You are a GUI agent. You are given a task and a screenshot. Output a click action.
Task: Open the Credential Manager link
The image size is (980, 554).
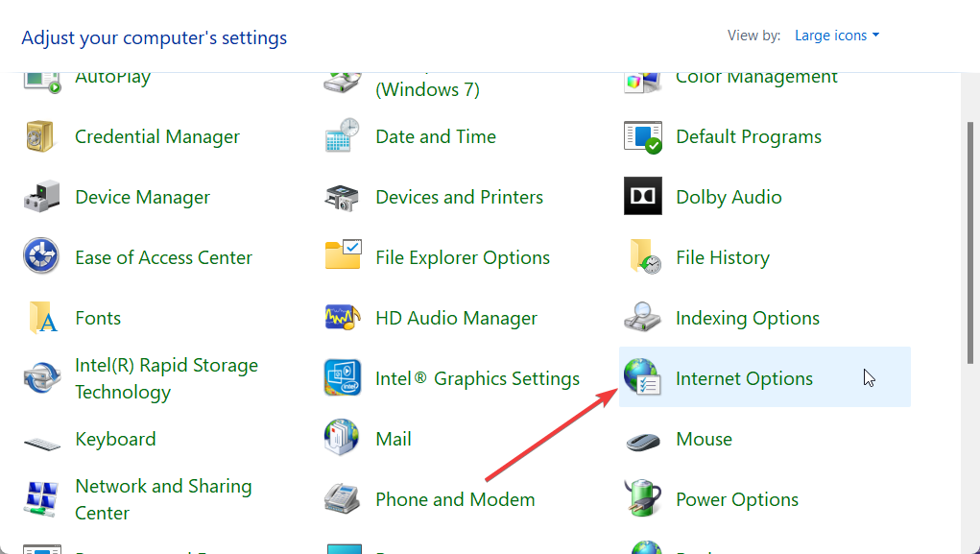(x=156, y=136)
